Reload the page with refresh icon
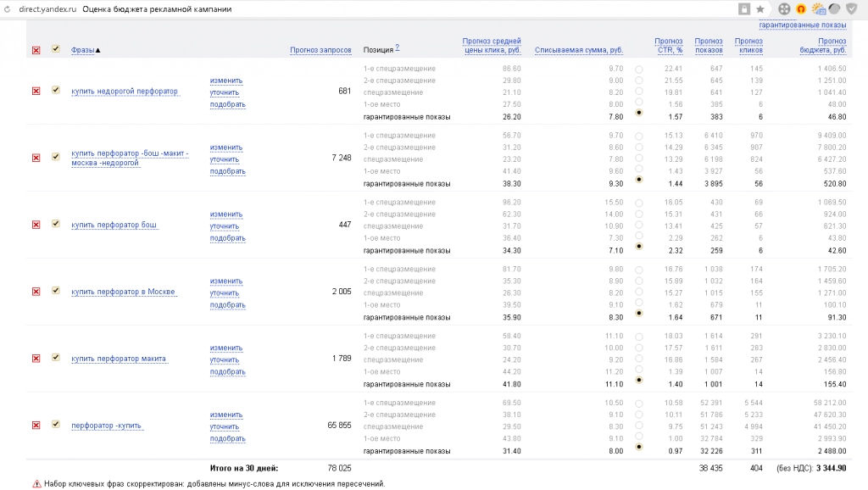This screenshot has width=868, height=490. point(7,9)
